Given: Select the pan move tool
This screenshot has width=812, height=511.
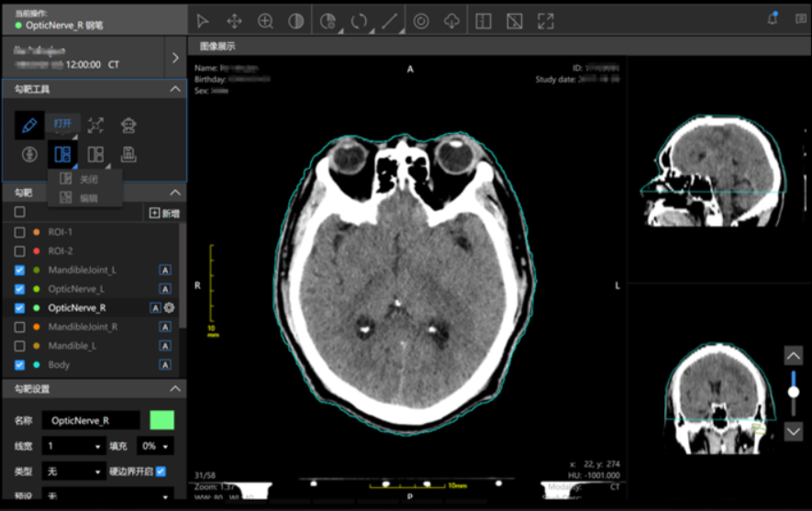Looking at the screenshot, I should point(235,21).
